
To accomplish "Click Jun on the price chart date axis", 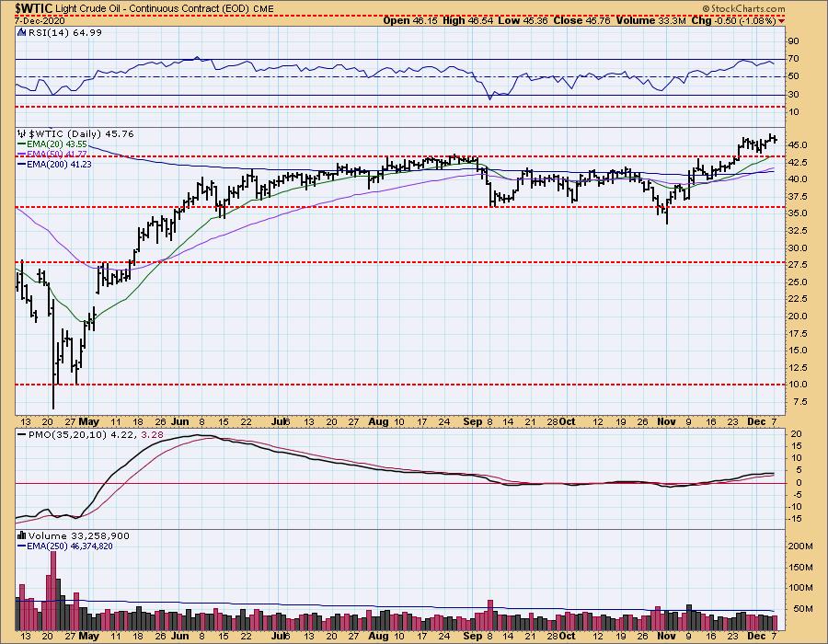I will point(180,421).
